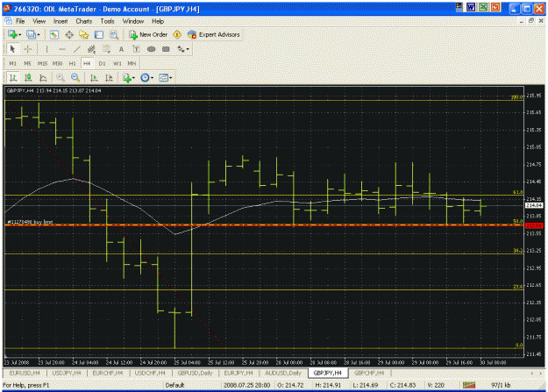Switch to M5 timeframe
The image size is (548, 392).
27,64
